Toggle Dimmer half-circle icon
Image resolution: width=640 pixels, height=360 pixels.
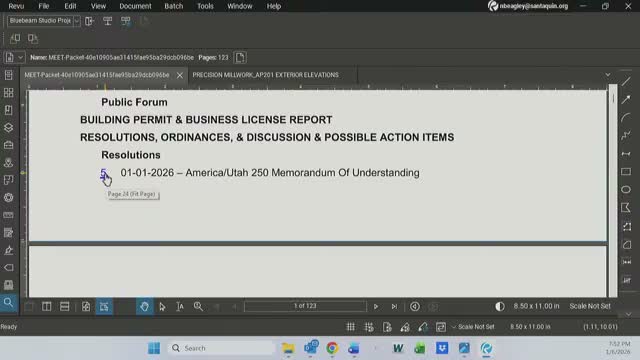click(500, 307)
